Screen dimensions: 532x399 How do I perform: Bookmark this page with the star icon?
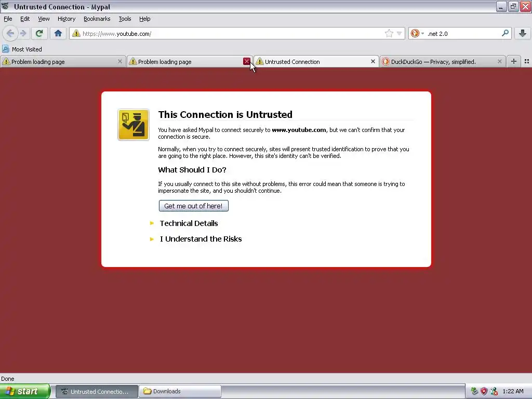pos(389,33)
